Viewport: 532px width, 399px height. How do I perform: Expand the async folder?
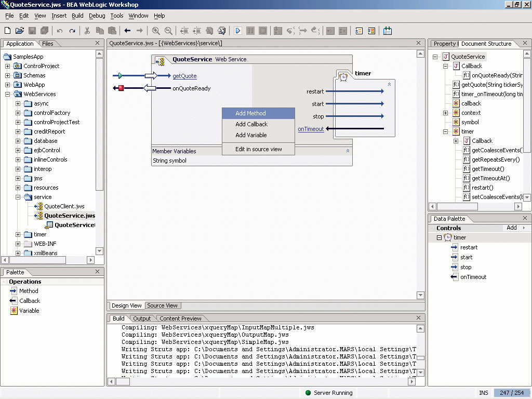coord(18,103)
